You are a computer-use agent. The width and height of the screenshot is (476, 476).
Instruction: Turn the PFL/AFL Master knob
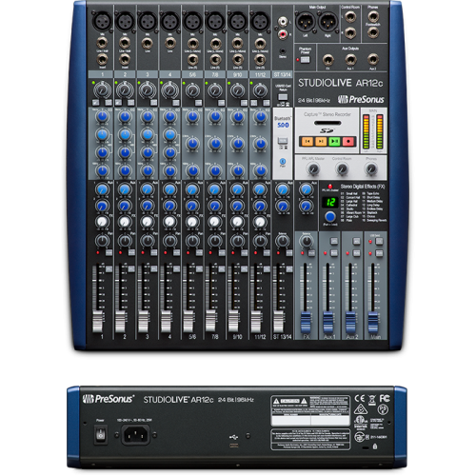coord(313,169)
